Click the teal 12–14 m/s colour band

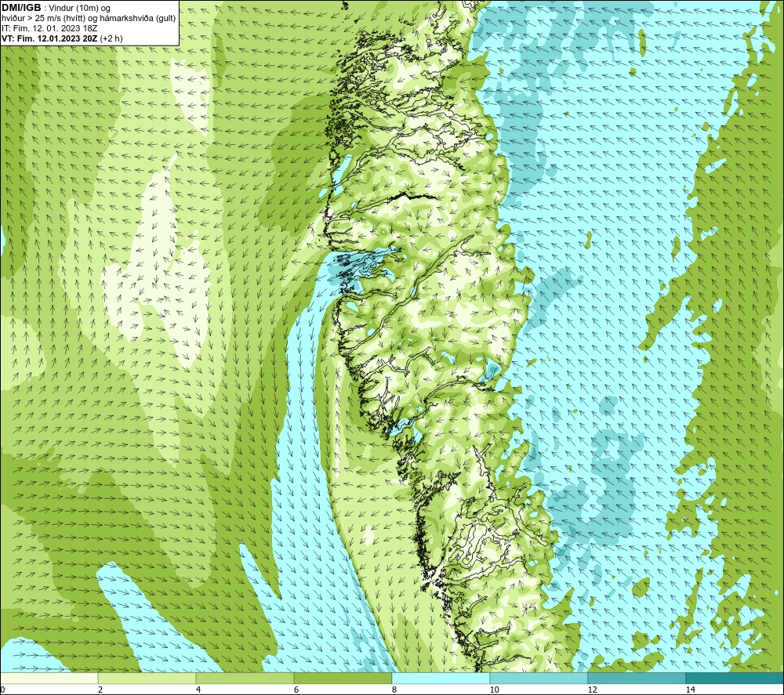click(x=637, y=678)
